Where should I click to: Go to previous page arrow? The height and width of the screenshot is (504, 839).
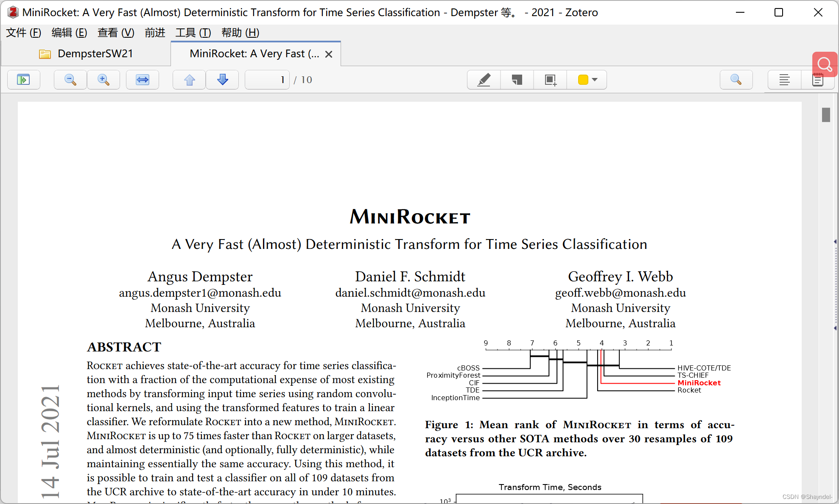point(190,80)
